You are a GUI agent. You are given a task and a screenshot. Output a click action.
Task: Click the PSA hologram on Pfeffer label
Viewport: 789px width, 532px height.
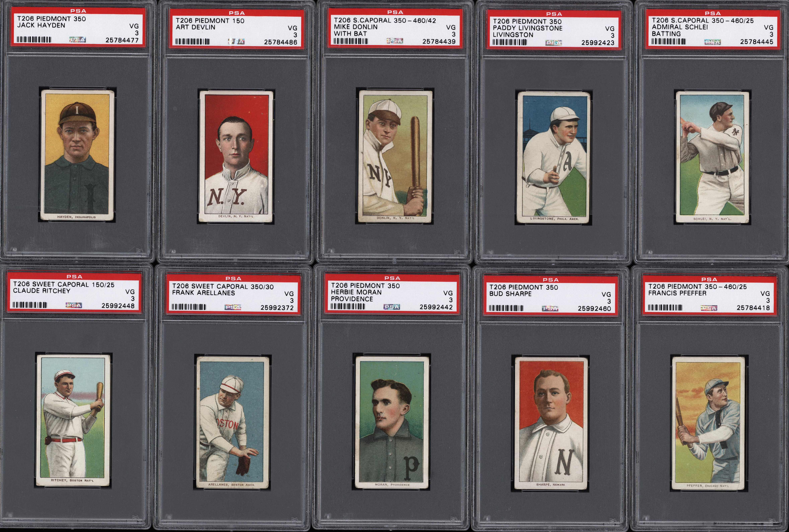(x=709, y=308)
